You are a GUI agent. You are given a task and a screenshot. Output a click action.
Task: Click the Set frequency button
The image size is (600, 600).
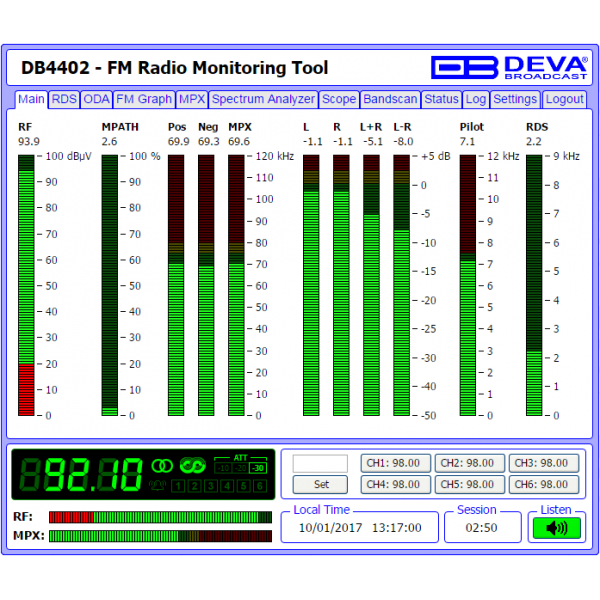[x=320, y=484]
